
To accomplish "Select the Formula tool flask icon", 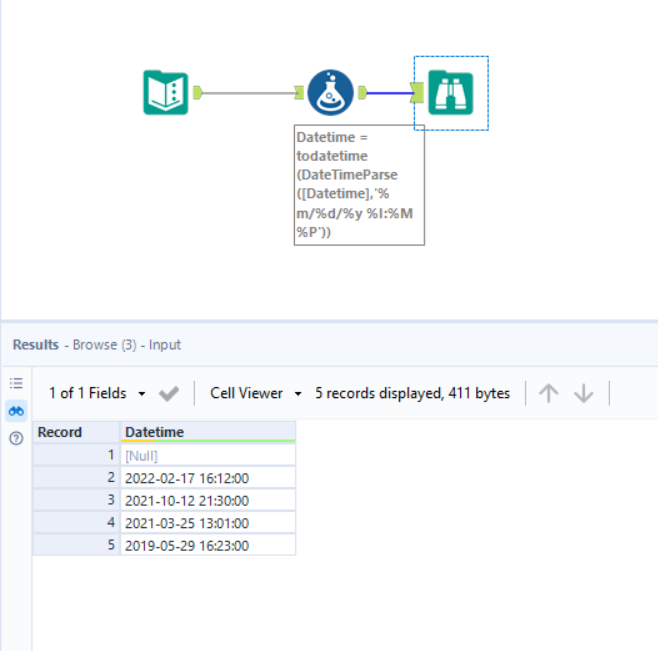I will tap(331, 93).
